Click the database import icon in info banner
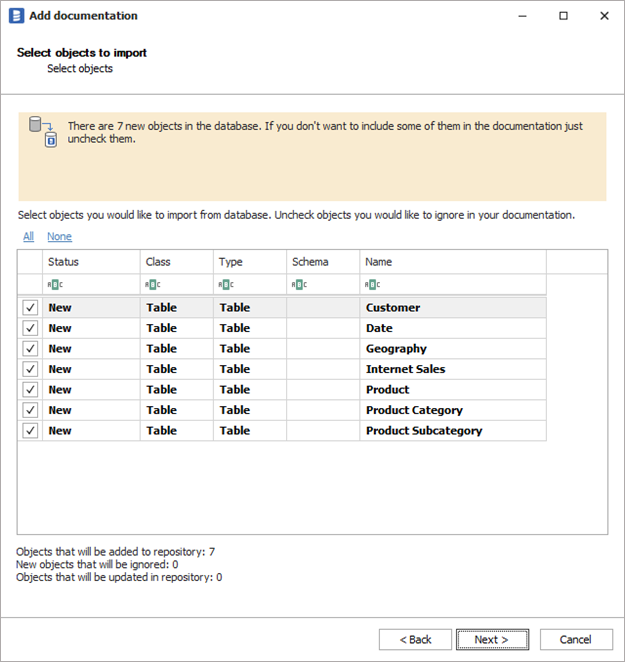This screenshot has width=625, height=662. click(x=43, y=132)
